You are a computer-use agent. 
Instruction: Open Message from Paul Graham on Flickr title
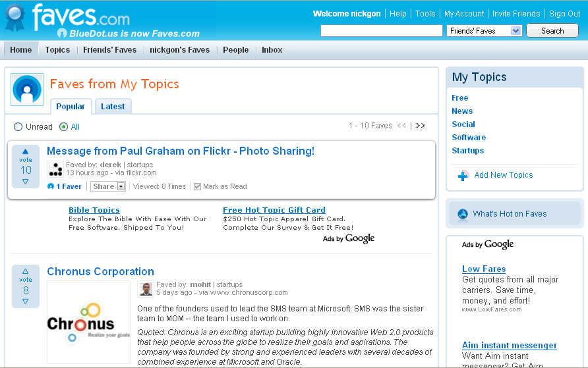pos(181,151)
